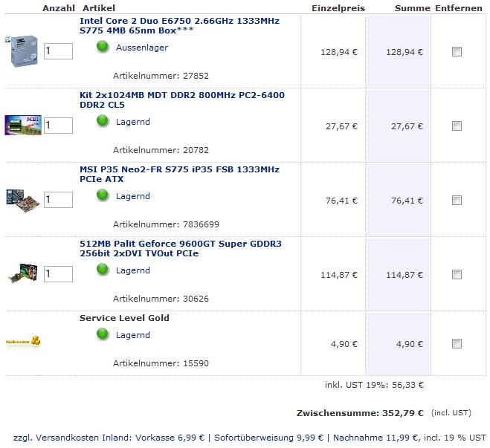Screen dimensions: 490x448
Task: Click Summe 114,87 € of Palit Geforce
Action: point(404,275)
